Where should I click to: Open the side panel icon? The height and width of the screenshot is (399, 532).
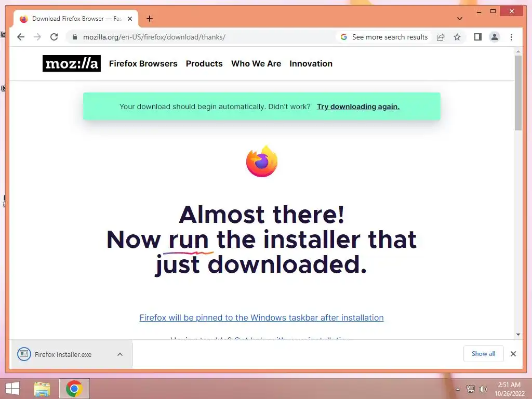point(478,37)
